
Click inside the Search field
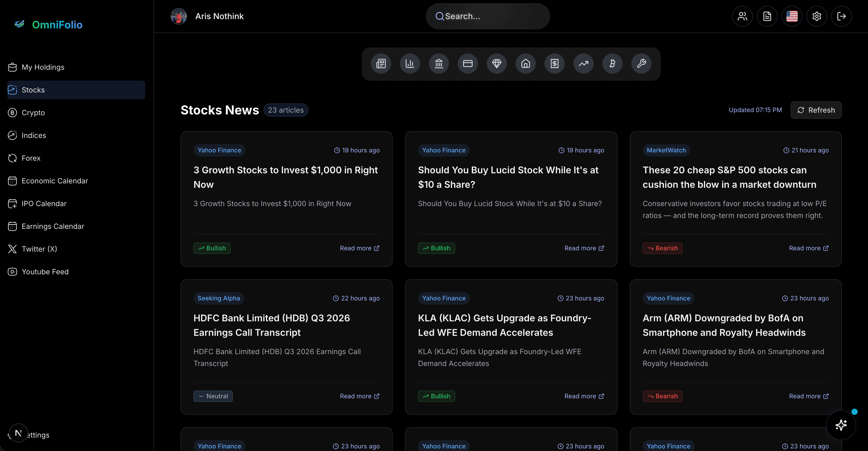pyautogui.click(x=487, y=16)
